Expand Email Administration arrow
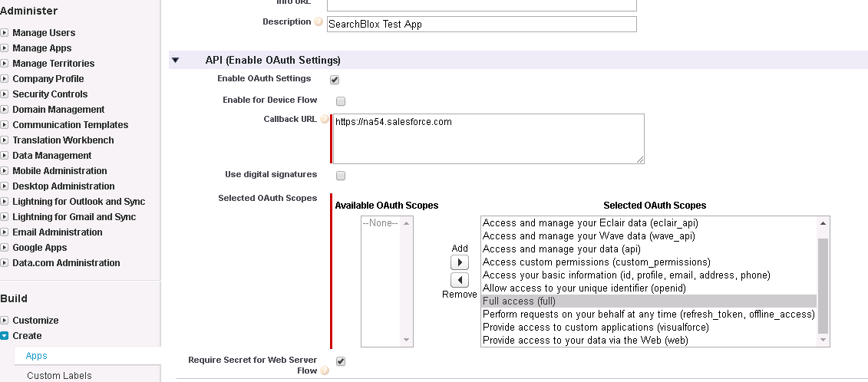868x382 pixels. pyautogui.click(x=5, y=232)
